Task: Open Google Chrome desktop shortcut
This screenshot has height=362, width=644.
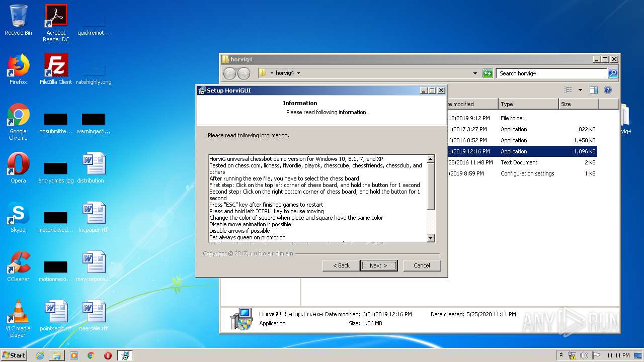Action: point(18,122)
